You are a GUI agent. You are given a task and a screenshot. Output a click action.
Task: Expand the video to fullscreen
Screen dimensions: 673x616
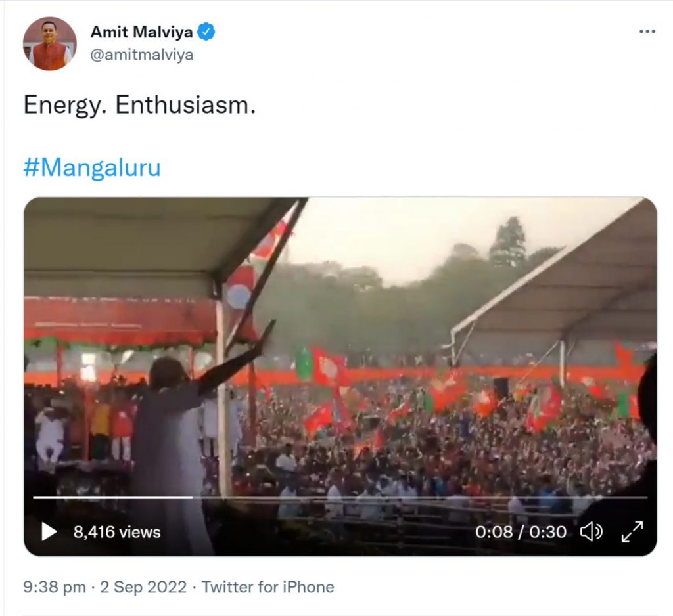(x=632, y=531)
